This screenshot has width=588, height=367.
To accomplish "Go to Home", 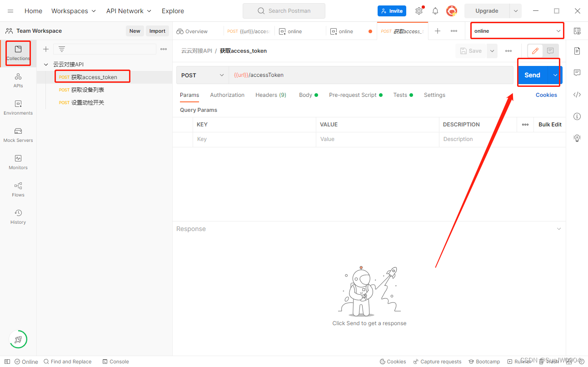I will coord(33,11).
